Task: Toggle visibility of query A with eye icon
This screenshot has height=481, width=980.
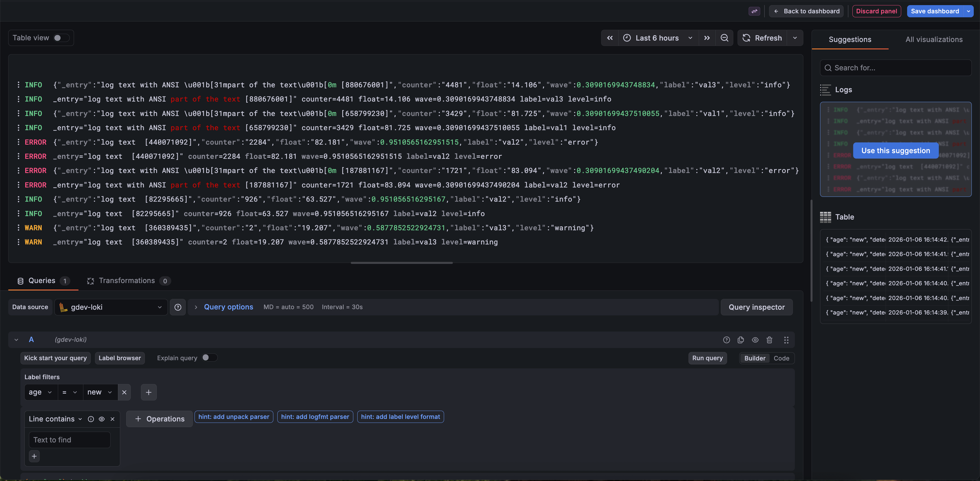Action: coord(755,340)
